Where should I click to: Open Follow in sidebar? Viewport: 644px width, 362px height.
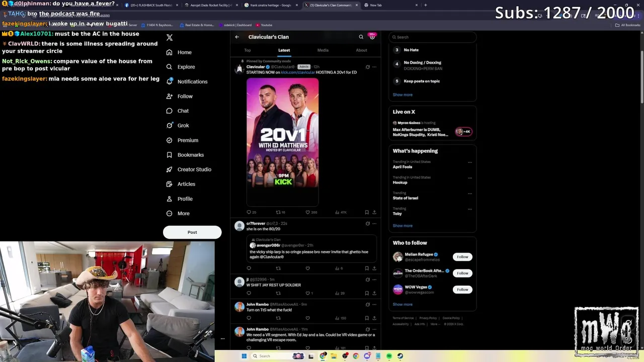(179, 96)
